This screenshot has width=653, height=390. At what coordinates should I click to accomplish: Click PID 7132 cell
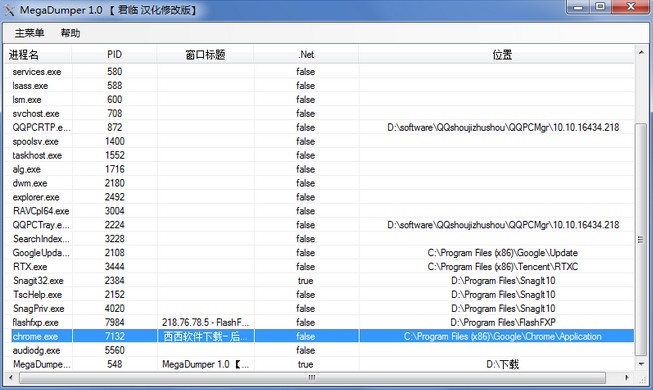point(115,336)
